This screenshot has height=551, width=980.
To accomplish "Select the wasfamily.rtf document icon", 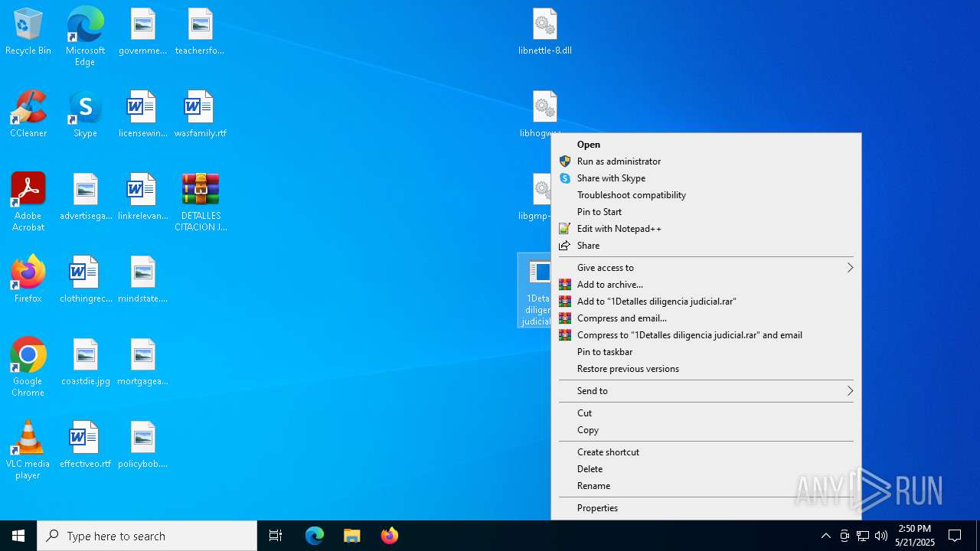I will coord(201,115).
